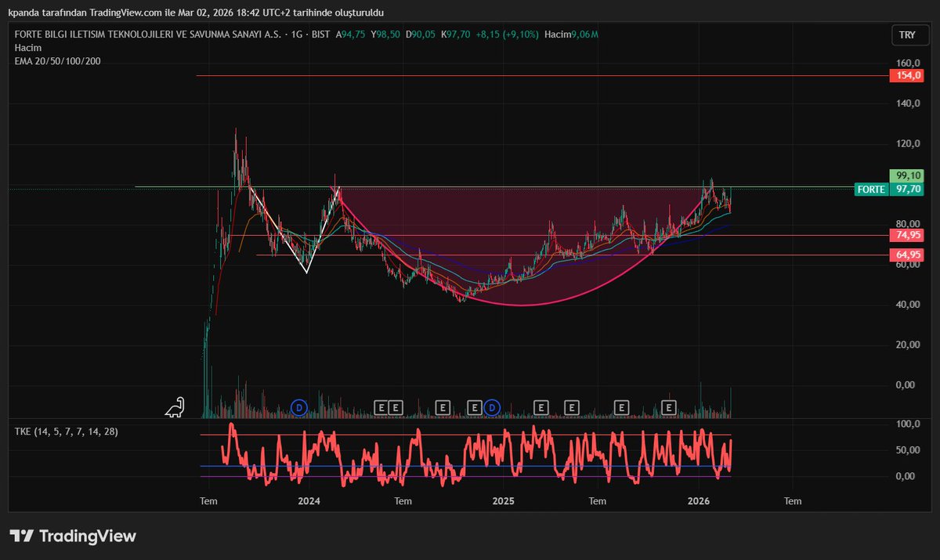Click the BIST exchange text in header
The width and height of the screenshot is (940, 560).
coord(320,34)
